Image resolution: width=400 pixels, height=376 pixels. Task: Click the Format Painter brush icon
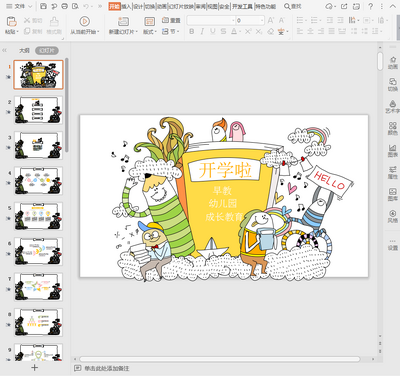click(54, 22)
